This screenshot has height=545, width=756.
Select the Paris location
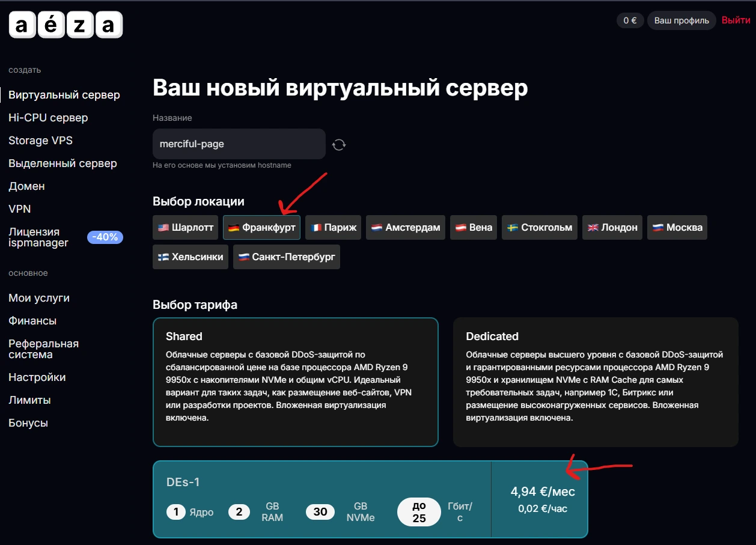pyautogui.click(x=333, y=228)
